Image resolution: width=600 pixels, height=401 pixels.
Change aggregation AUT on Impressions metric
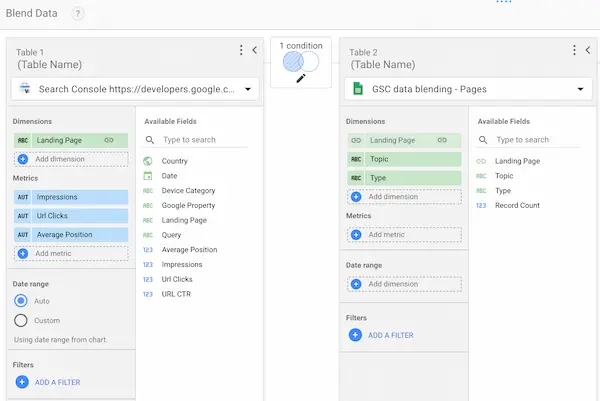click(x=23, y=197)
